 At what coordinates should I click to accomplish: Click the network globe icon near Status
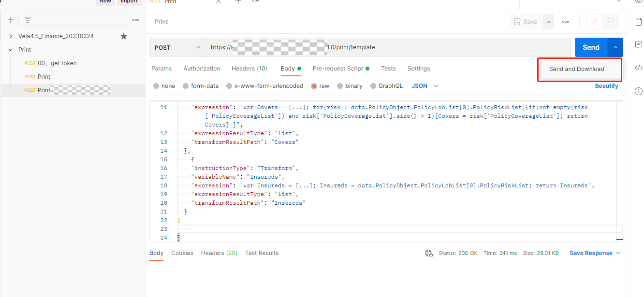pos(428,253)
